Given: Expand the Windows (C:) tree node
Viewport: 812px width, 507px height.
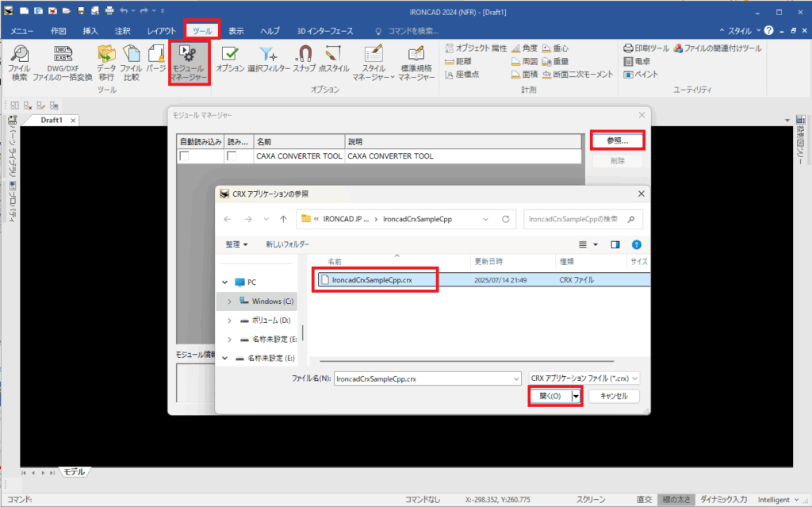Looking at the screenshot, I should 230,302.
